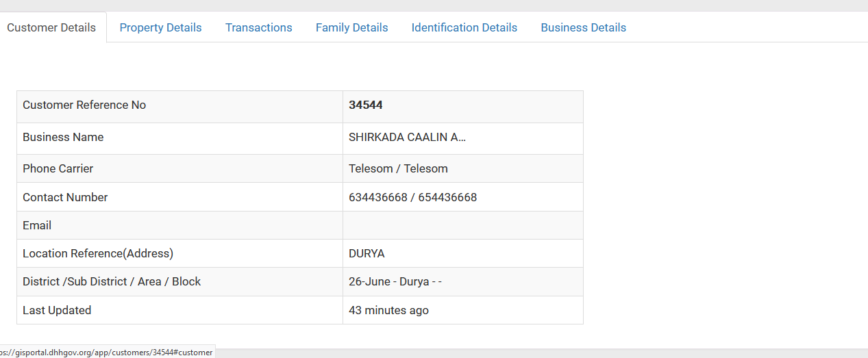This screenshot has height=358, width=868.
Task: Open the Business Details tab
Action: [584, 27]
